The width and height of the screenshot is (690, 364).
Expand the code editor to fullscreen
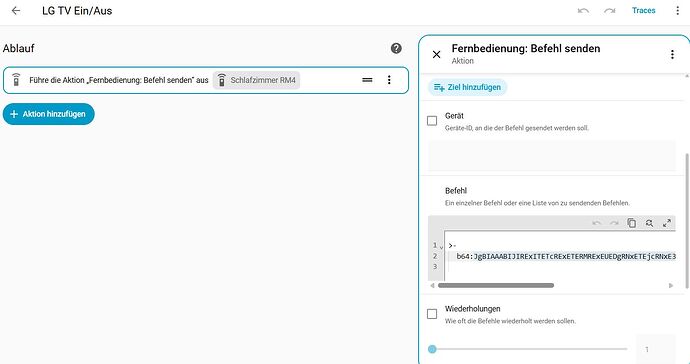point(667,223)
